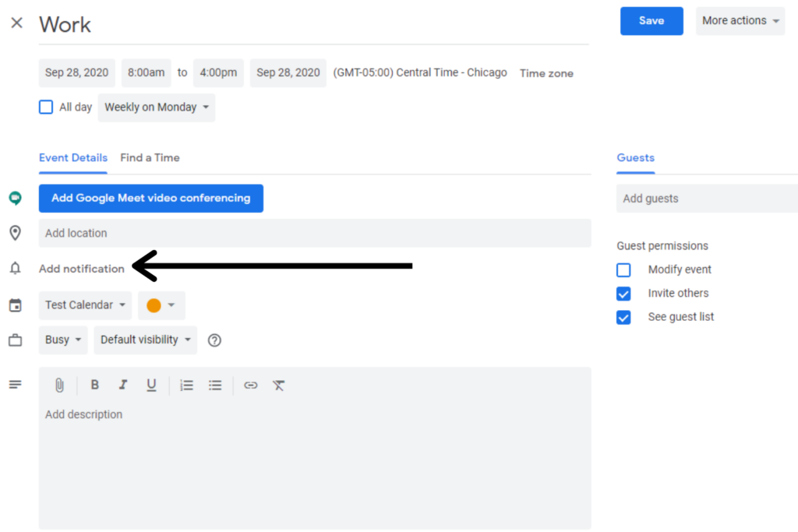Click the Add location field

pyautogui.click(x=315, y=233)
